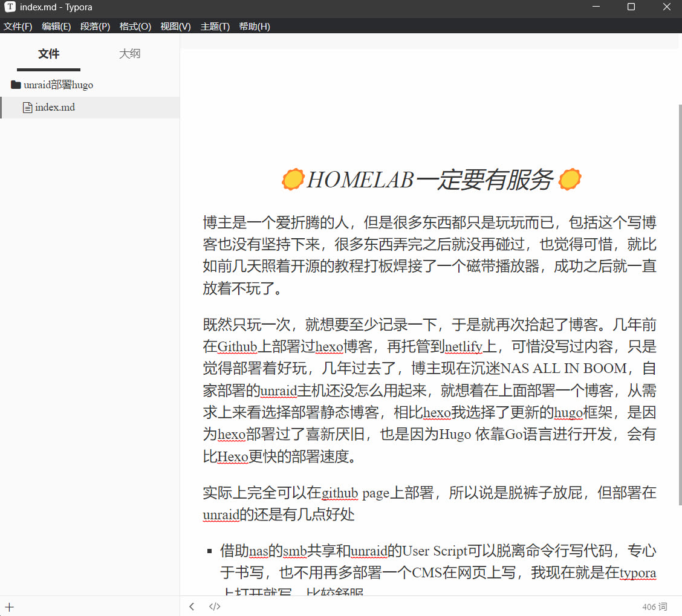Collapse sidebar with the left chevron icon

(192, 606)
